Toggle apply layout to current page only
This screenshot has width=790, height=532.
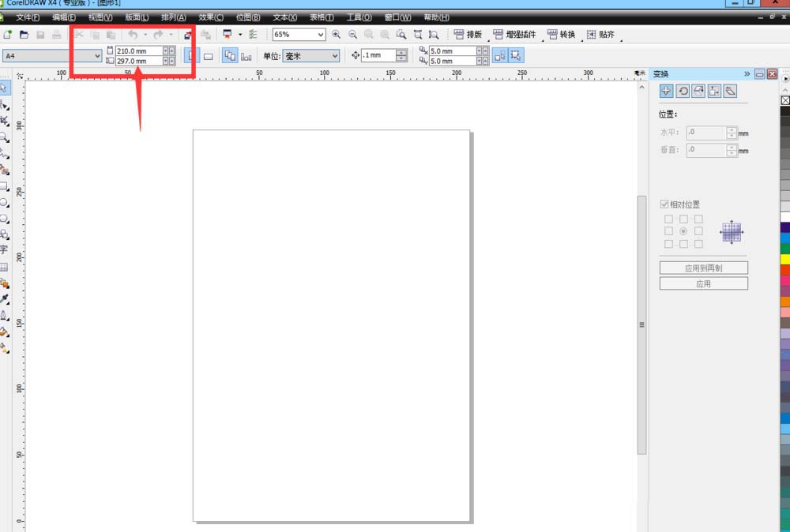pyautogui.click(x=246, y=56)
